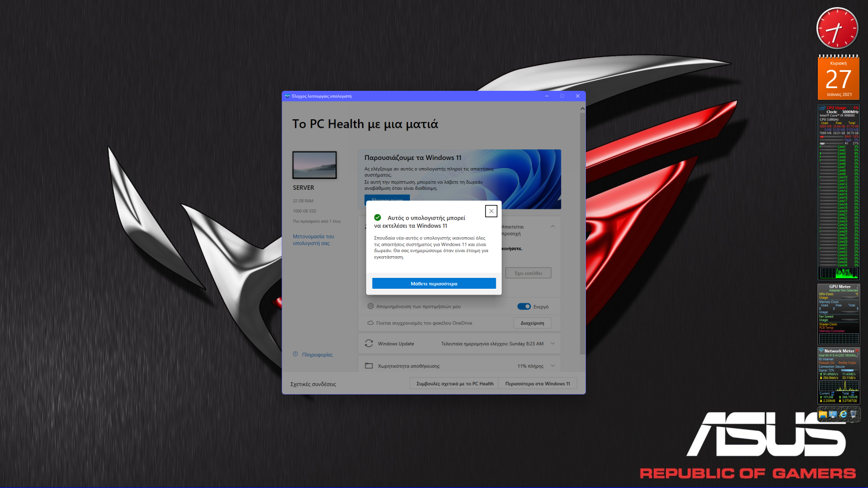The height and width of the screenshot is (488, 868).
Task: Open the Recycle Bin in the desktop dock
Action: tap(854, 414)
